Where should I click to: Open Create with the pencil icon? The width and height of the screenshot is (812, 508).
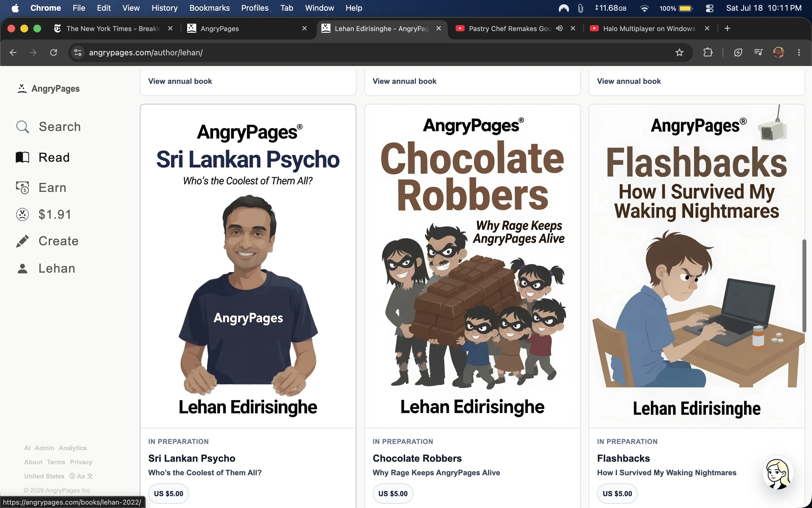pyautogui.click(x=47, y=241)
